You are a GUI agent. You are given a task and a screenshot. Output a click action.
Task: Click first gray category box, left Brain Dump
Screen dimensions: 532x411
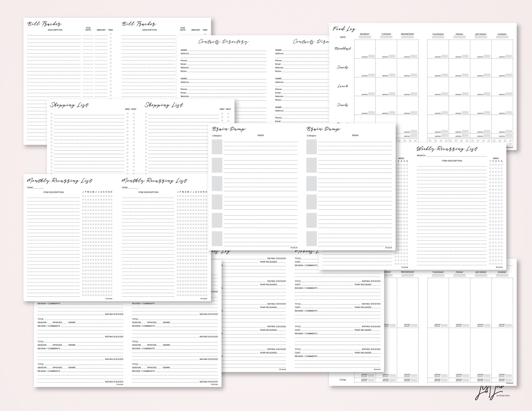[217, 147]
